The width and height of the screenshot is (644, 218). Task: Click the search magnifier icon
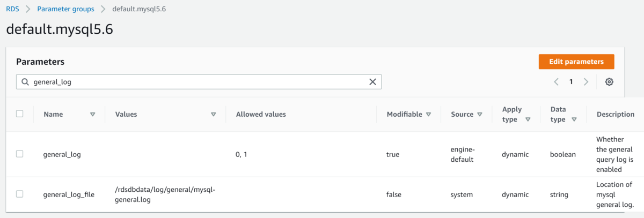click(x=25, y=82)
